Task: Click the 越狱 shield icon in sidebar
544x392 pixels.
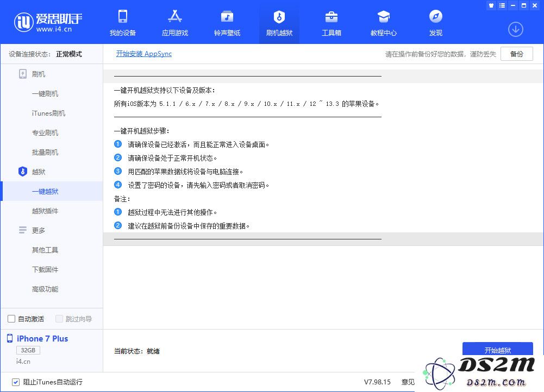Action: pos(22,172)
